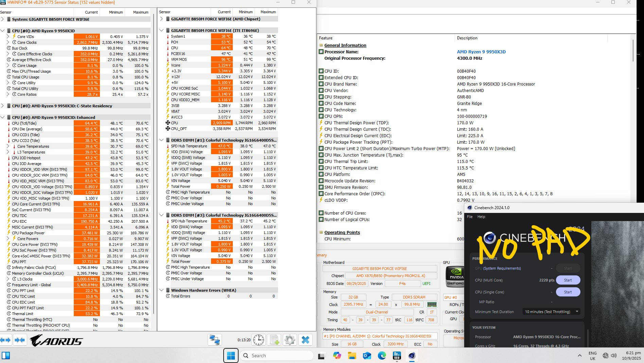The width and height of the screenshot is (644, 363).
Task: Click the AMD Ryzen 9 9950X3D processor name link
Action: click(481, 52)
